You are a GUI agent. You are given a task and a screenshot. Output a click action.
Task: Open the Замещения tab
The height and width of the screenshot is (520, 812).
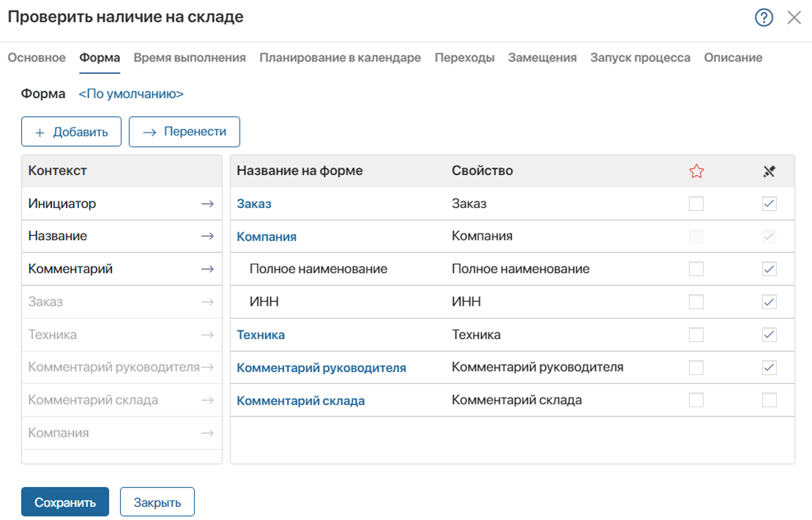click(x=543, y=57)
